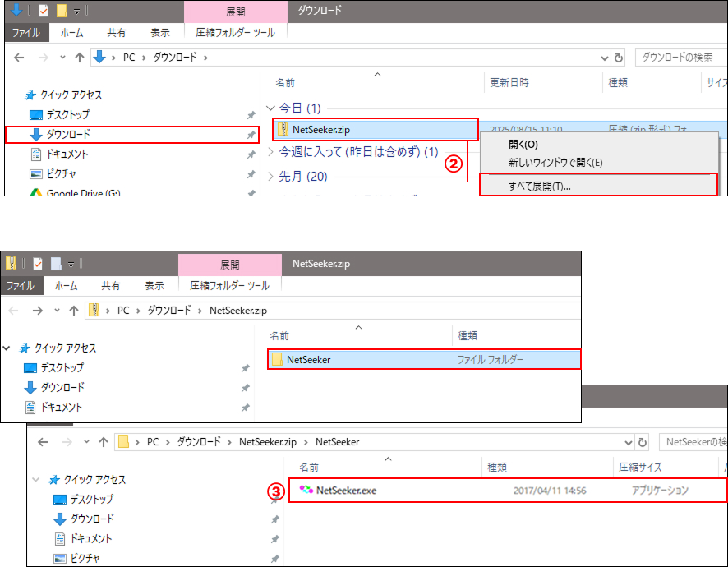Viewport: 728px width, 567px height.
Task: Click the NetSeeker folder icon in zip window
Action: (277, 360)
